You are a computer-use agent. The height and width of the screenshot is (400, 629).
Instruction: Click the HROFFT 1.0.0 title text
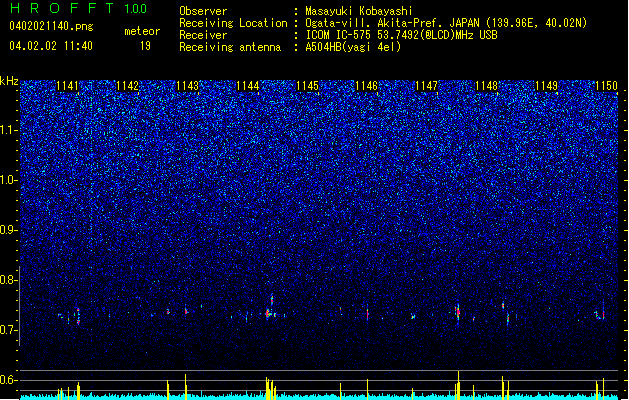tap(79, 8)
